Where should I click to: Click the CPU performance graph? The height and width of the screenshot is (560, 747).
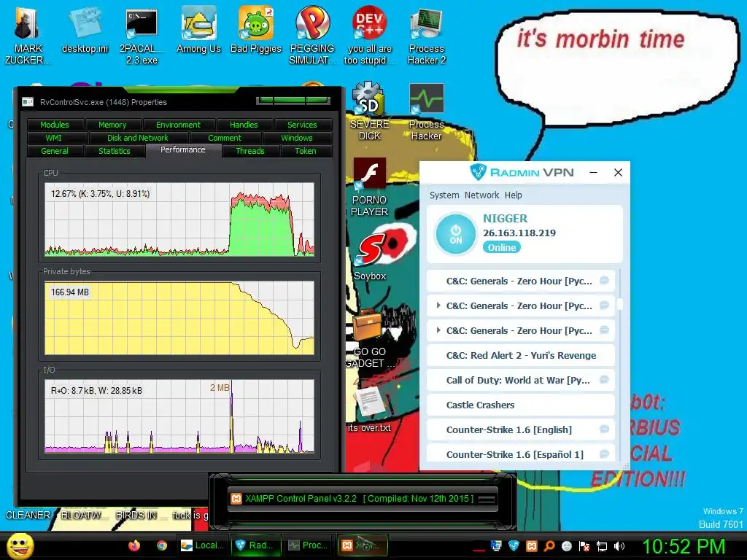[179, 219]
